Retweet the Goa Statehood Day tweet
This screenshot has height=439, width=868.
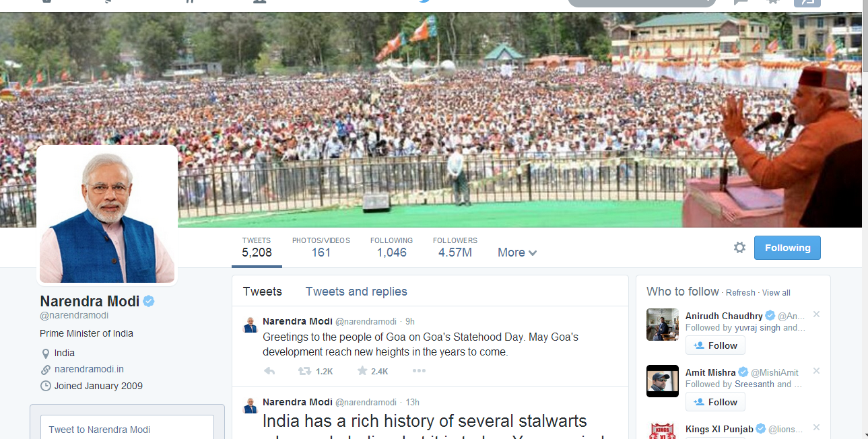coord(304,371)
